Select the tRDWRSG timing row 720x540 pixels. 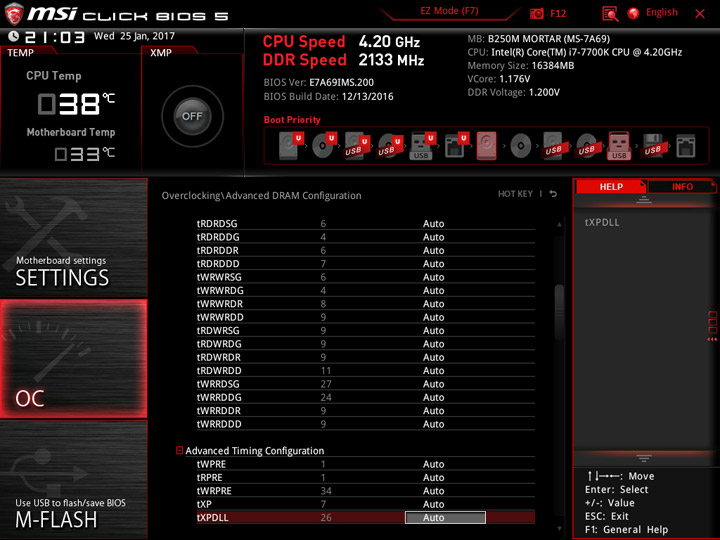(x=366, y=330)
